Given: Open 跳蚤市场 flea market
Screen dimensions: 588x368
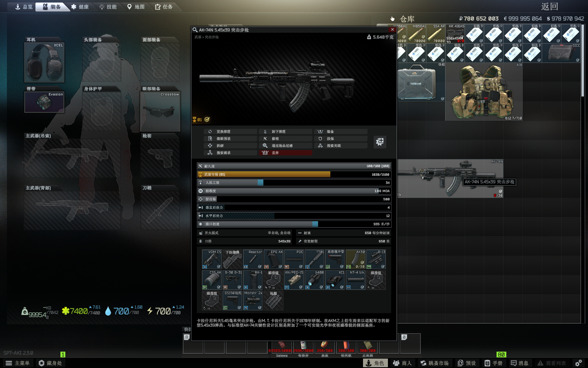Looking at the screenshot, I should point(434,363).
